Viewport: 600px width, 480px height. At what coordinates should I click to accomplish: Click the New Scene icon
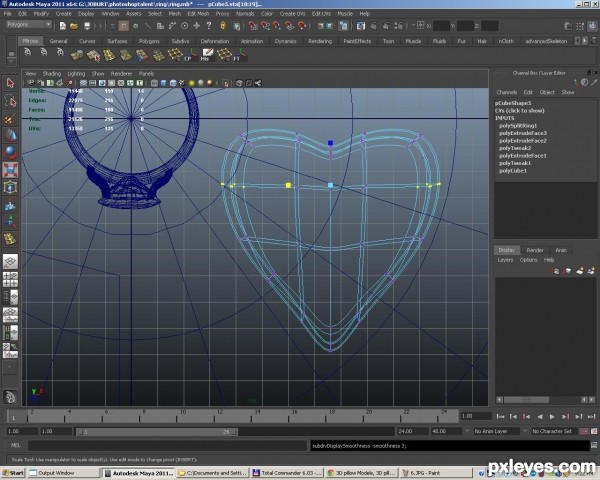[63, 26]
